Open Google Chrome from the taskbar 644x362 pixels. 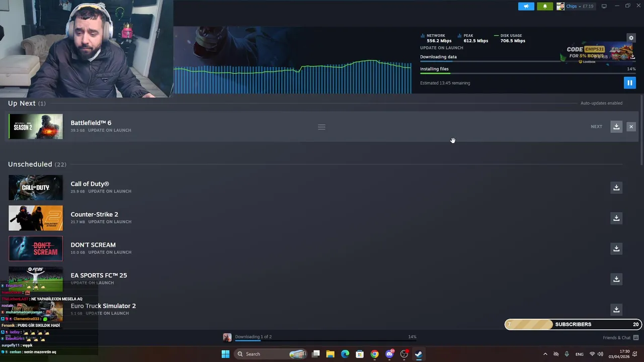click(x=374, y=354)
